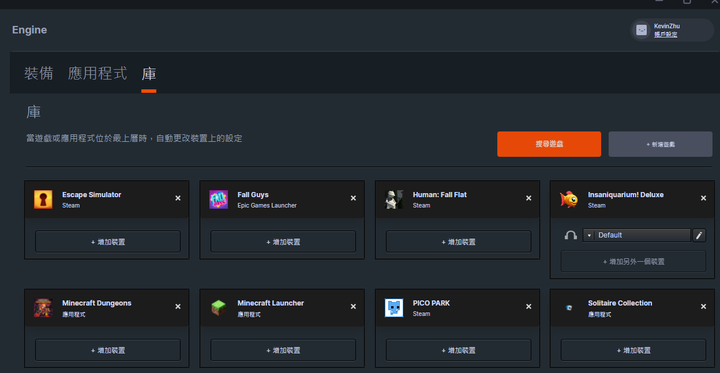Open account settings link under KevinZhu
The height and width of the screenshot is (373, 720).
665,34
